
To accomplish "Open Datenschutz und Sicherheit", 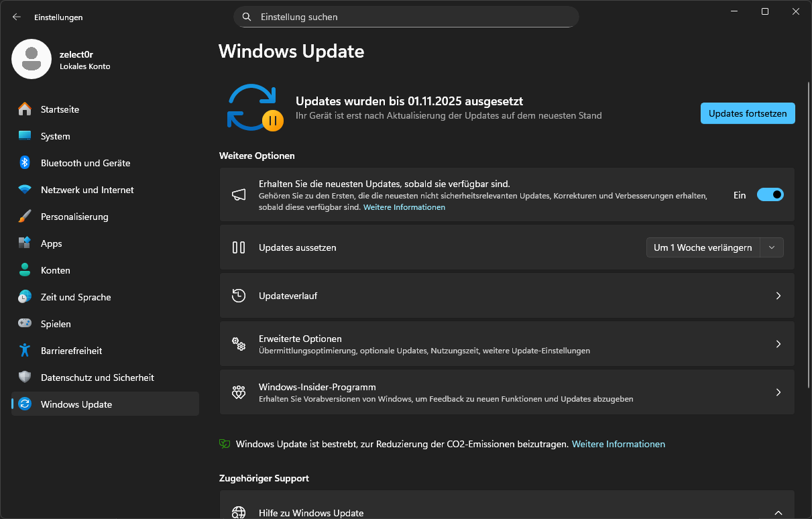I will pos(105,378).
